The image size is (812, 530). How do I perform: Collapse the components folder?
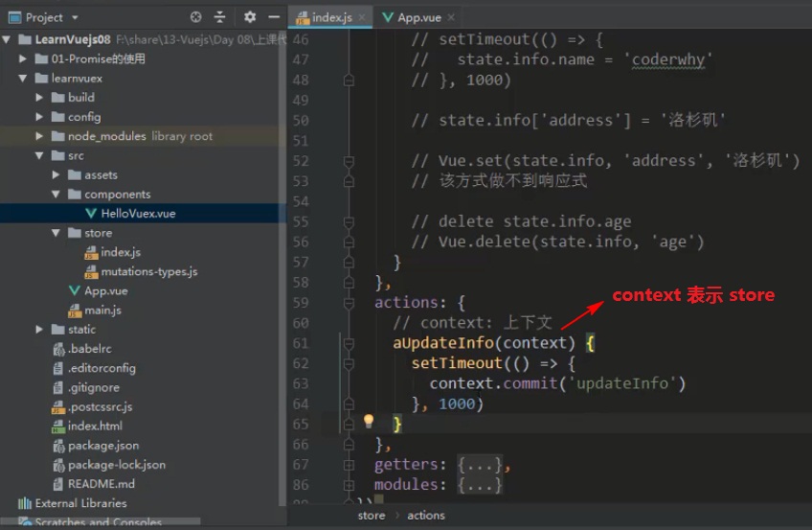pyautogui.click(x=56, y=195)
